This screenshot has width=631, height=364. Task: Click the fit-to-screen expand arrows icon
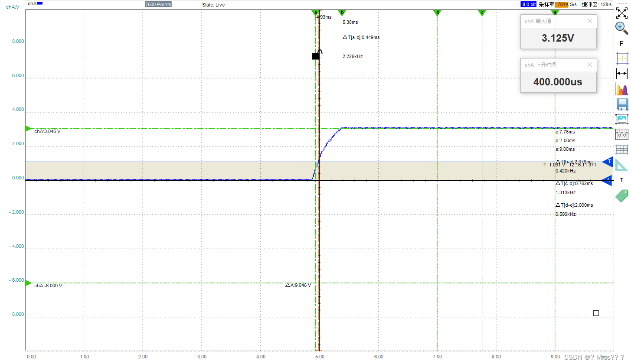622,12
